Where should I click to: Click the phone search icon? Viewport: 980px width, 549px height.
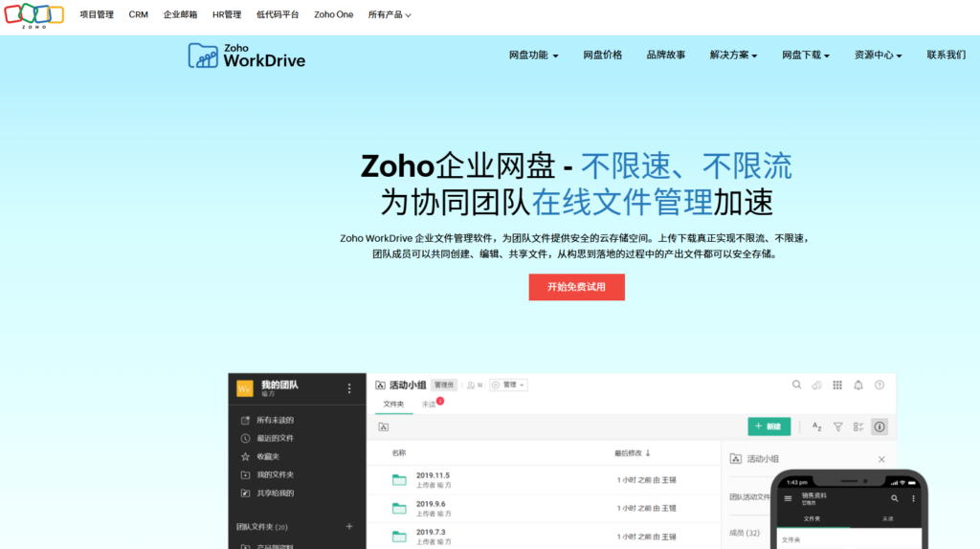click(x=895, y=498)
